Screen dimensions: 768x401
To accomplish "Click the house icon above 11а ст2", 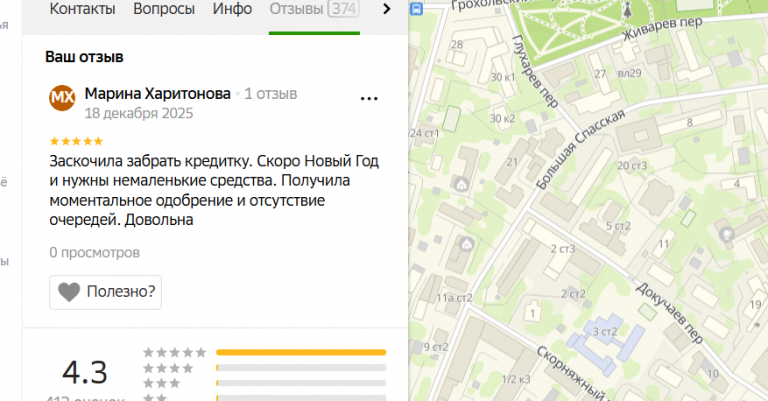I will coord(466,243).
